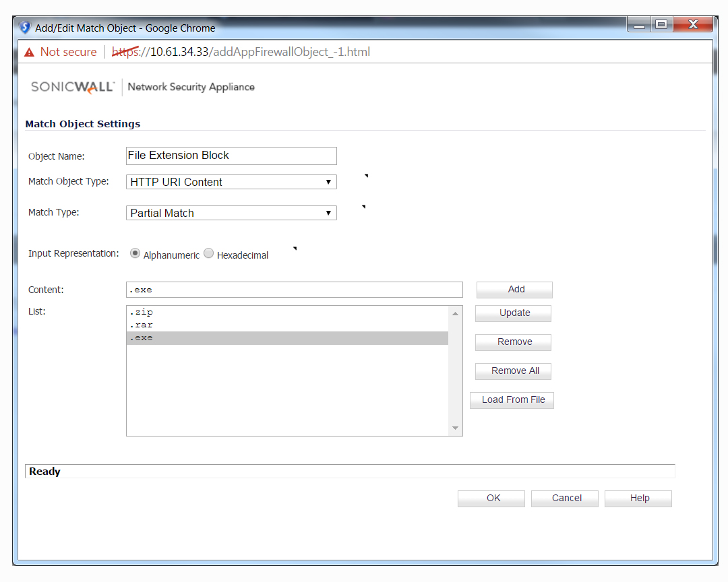Click the list scrollbar up arrow
Image resolution: width=728 pixels, height=582 pixels.
(456, 314)
